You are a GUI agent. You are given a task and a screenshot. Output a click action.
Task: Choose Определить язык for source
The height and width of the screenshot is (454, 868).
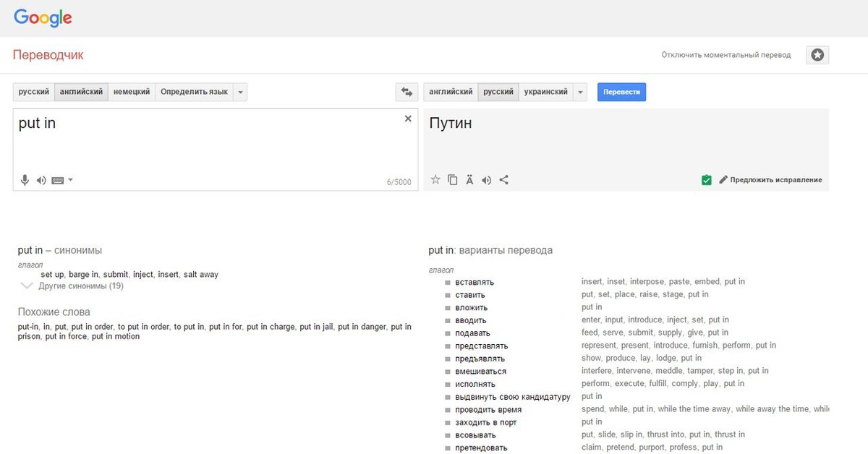(x=194, y=92)
